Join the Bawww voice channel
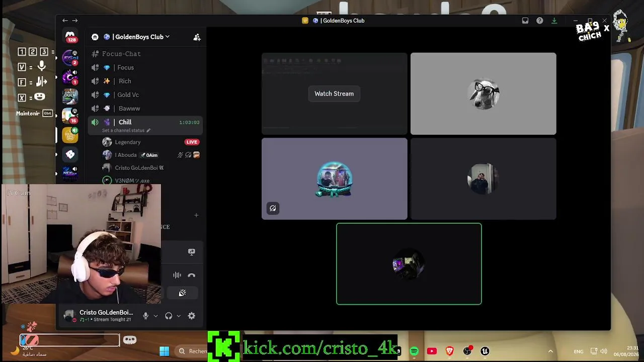The width and height of the screenshot is (644, 362). coord(145,108)
